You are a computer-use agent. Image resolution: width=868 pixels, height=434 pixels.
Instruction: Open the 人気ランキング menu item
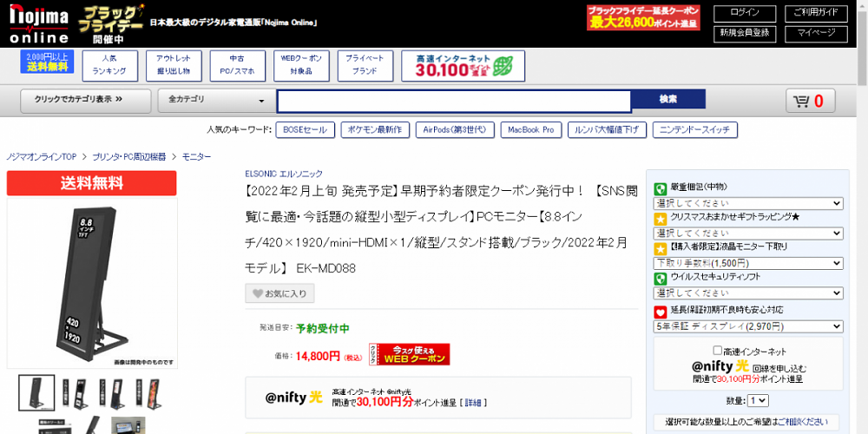click(x=109, y=66)
